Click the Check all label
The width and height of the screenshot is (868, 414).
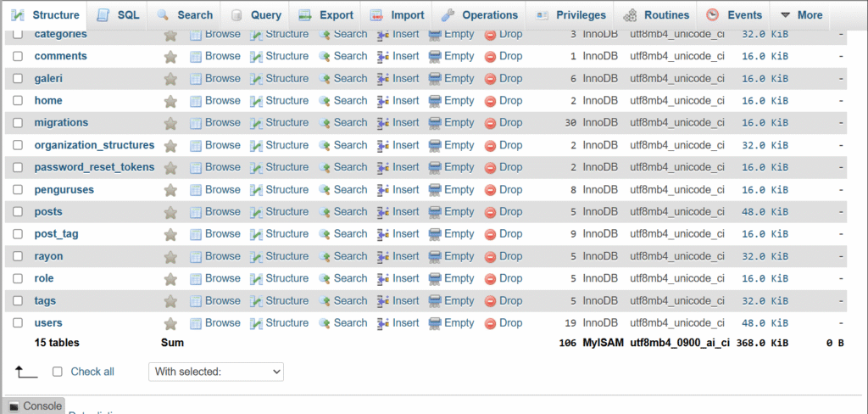tap(92, 372)
